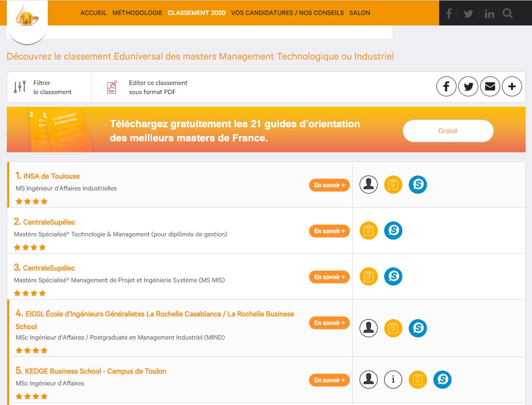Viewport: 532px width, 405px height.
Task: Click KEDGE row's MSc Ingénieur d'Affaires text
Action: 50,383
